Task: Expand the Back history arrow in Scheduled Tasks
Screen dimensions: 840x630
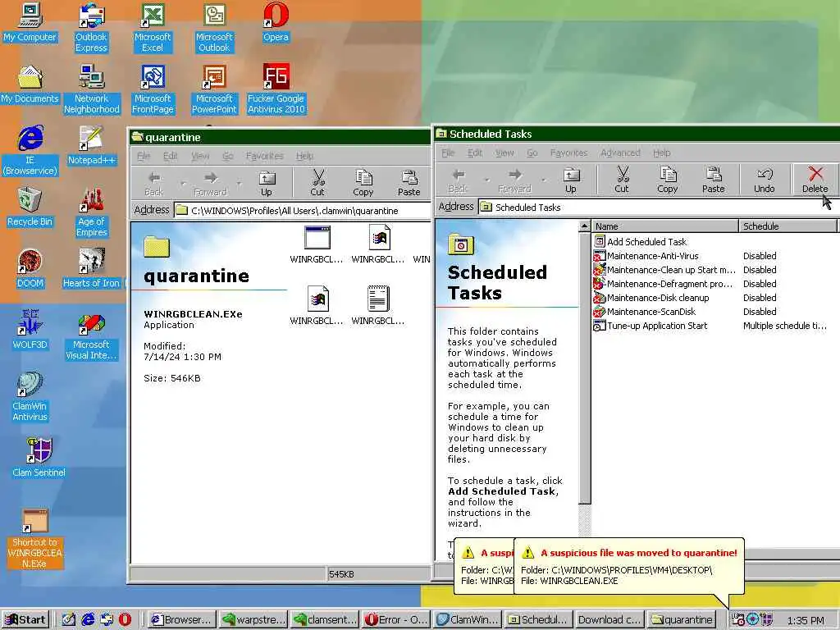Action: 487,180
